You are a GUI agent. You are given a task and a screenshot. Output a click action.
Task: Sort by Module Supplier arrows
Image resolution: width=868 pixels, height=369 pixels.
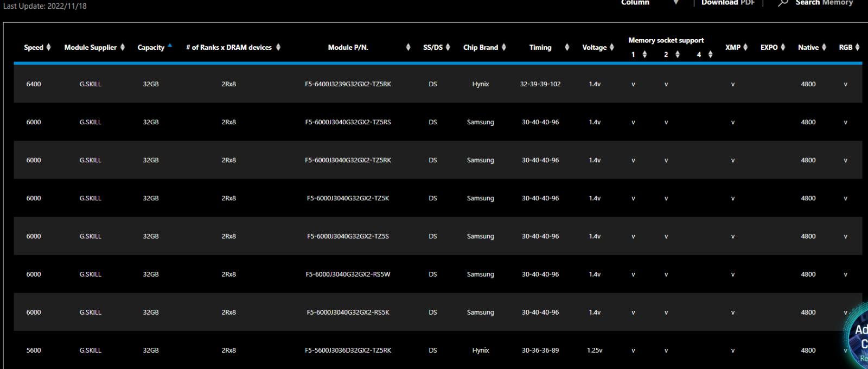click(123, 47)
